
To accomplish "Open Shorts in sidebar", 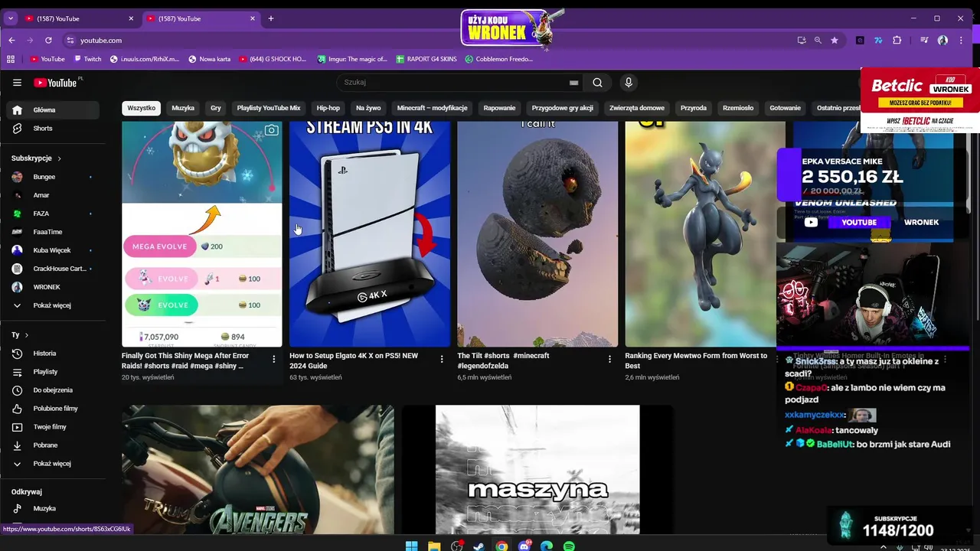I will (x=52, y=129).
